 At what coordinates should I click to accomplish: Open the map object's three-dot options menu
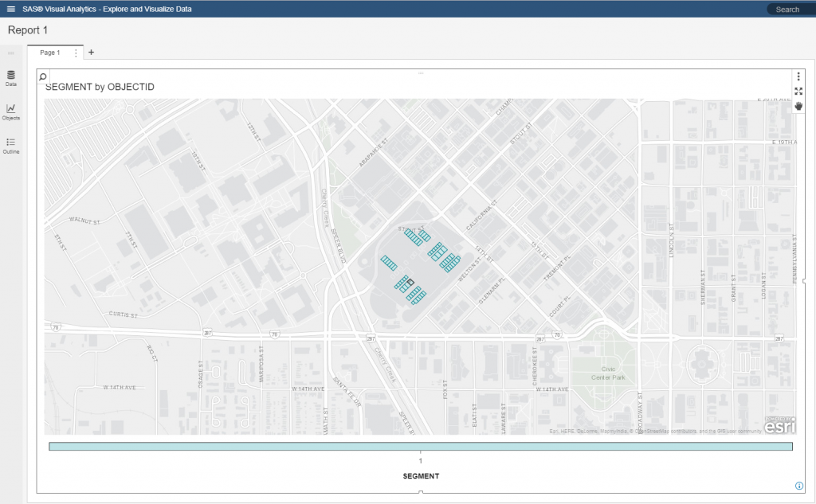tap(798, 76)
